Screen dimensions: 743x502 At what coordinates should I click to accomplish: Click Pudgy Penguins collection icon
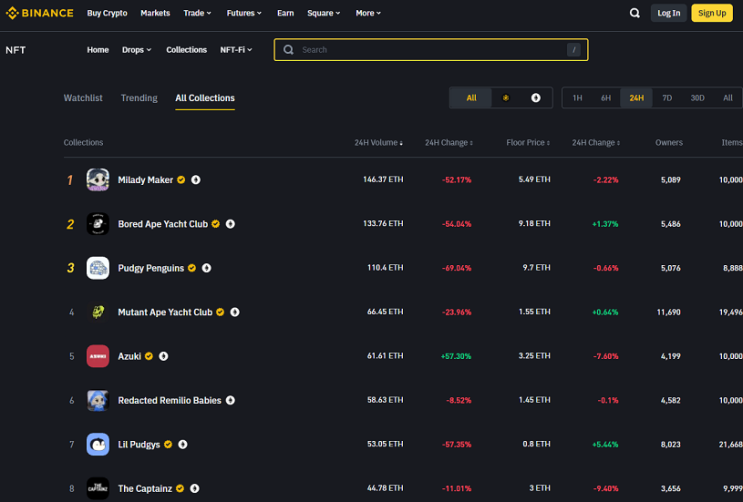click(98, 268)
